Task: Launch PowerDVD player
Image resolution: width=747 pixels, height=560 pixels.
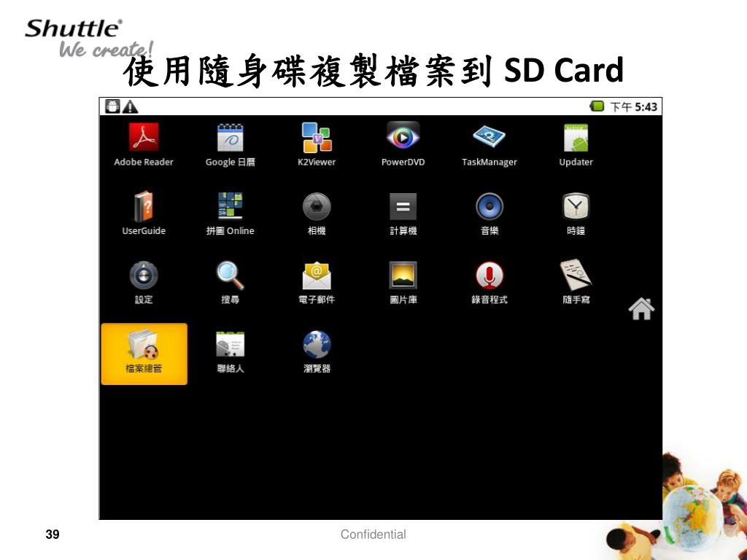Action: [x=403, y=144]
